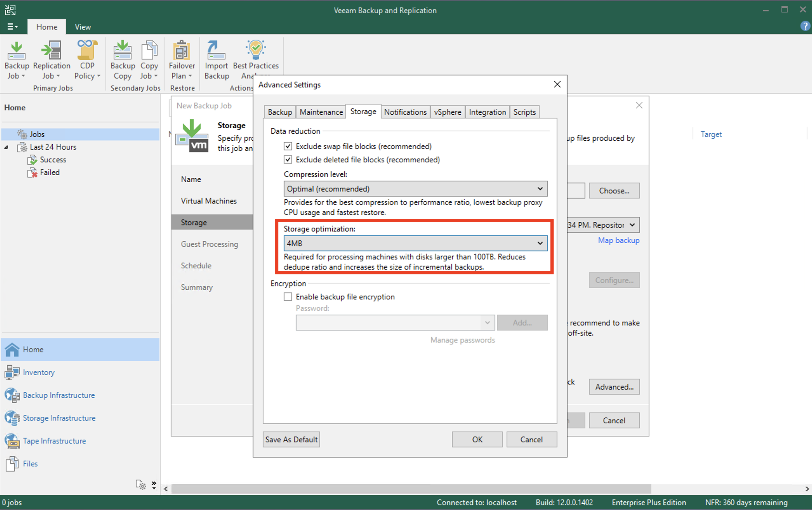Open the encryption Password dropdown
This screenshot has height=510, width=812.
[395, 323]
